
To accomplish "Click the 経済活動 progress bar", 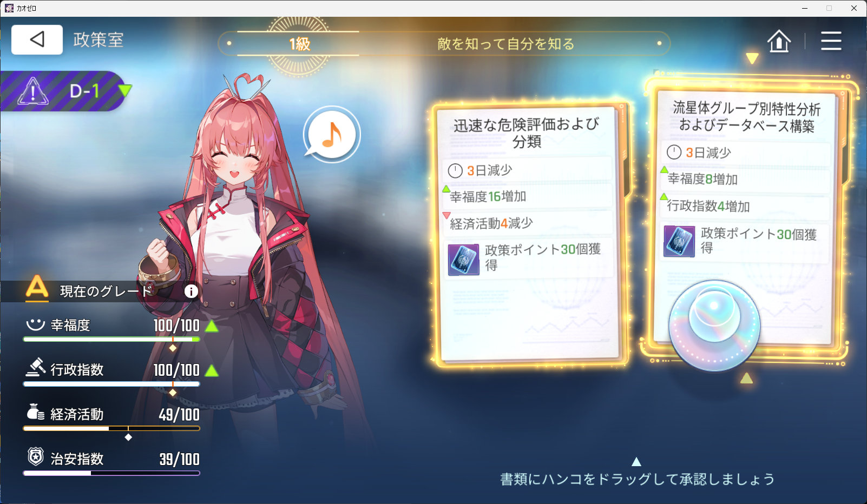I will coord(111,428).
